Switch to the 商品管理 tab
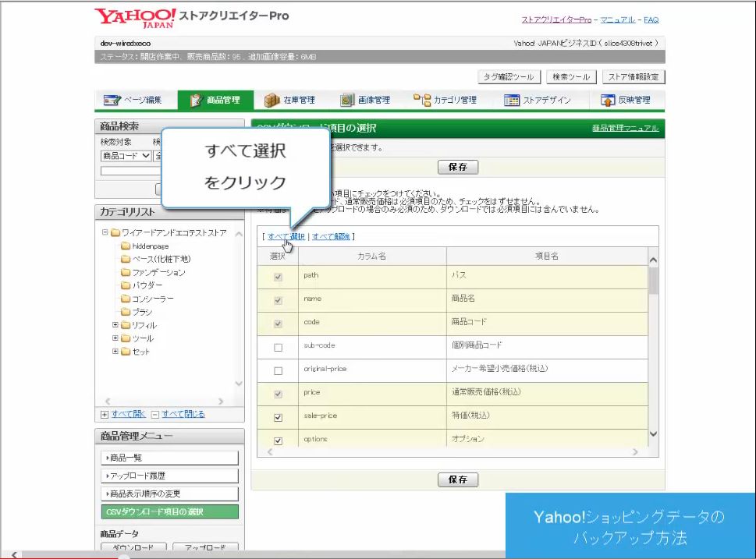 215,101
